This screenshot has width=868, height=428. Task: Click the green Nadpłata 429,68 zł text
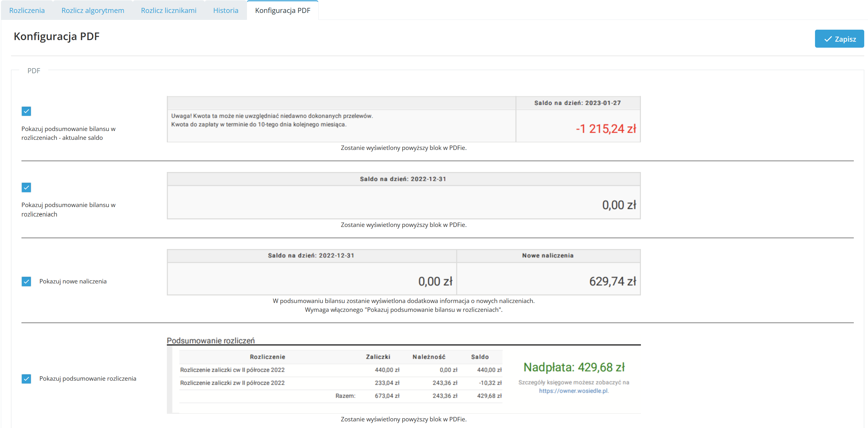coord(574,367)
